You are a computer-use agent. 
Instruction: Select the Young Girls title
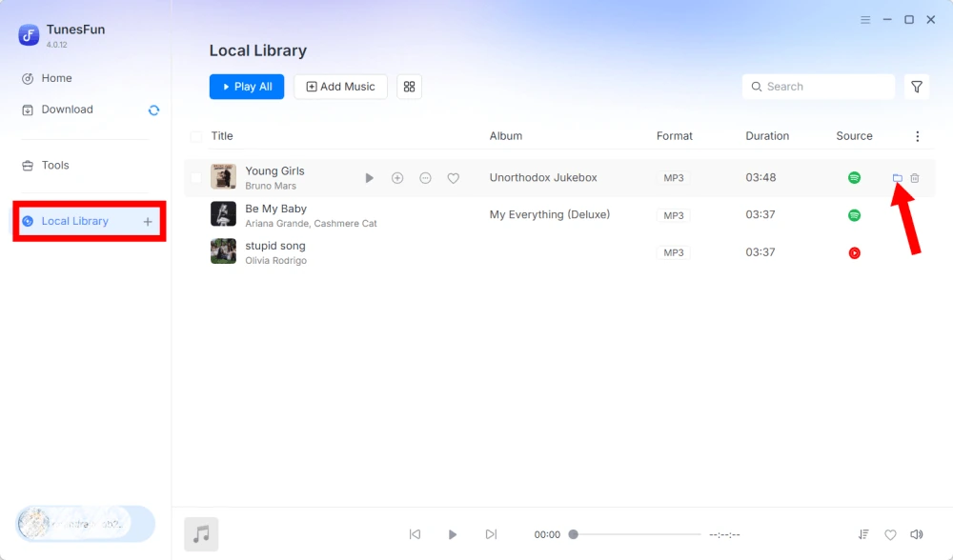pyautogui.click(x=274, y=171)
